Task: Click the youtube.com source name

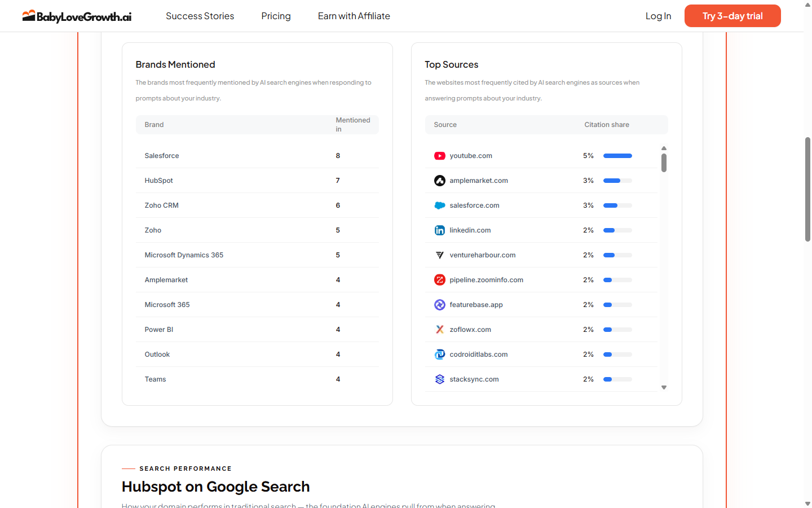Action: click(x=471, y=156)
